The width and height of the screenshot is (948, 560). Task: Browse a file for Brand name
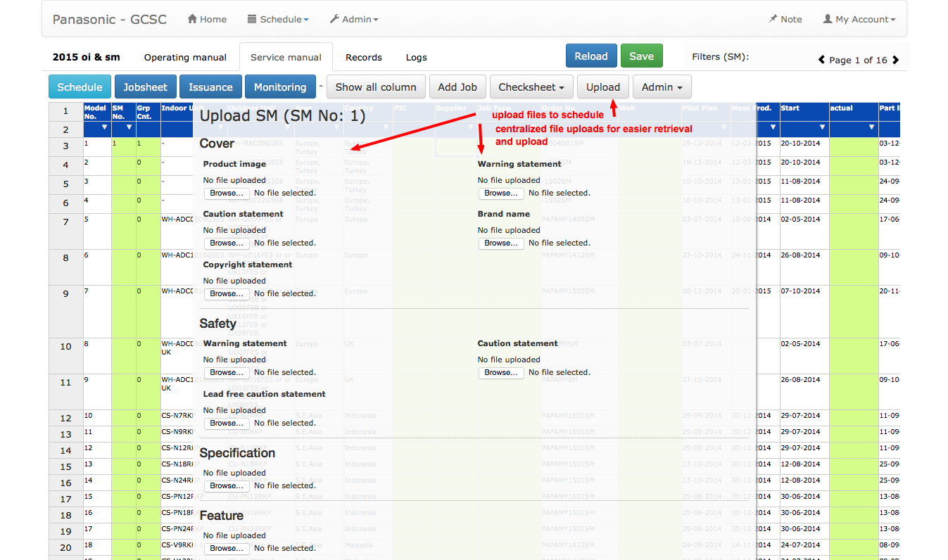coord(501,243)
